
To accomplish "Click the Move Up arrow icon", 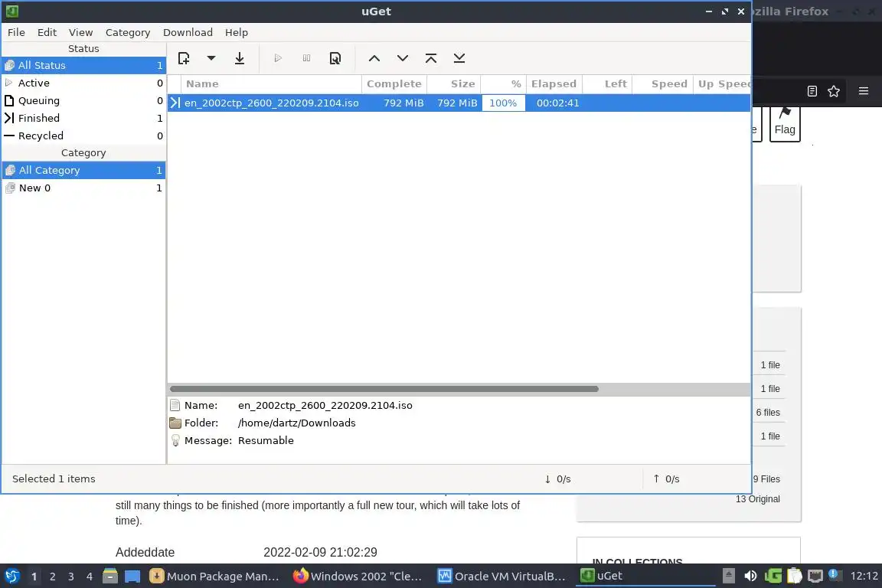I will pos(374,58).
